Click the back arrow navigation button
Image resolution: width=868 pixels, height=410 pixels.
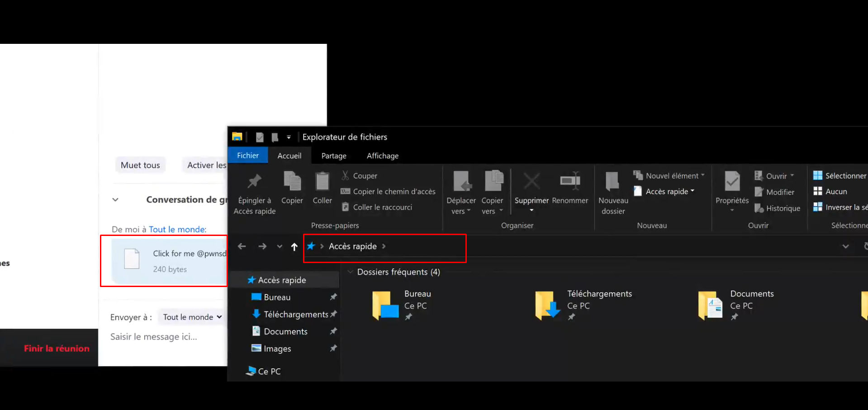coord(242,246)
